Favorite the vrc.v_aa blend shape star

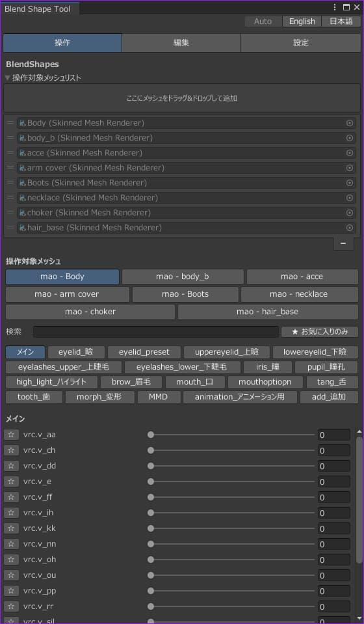point(11,435)
